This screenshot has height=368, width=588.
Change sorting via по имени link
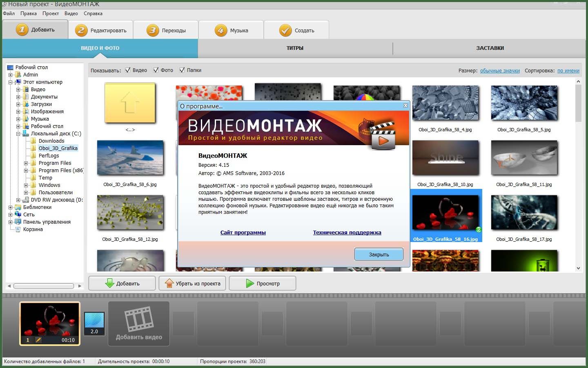(x=568, y=71)
